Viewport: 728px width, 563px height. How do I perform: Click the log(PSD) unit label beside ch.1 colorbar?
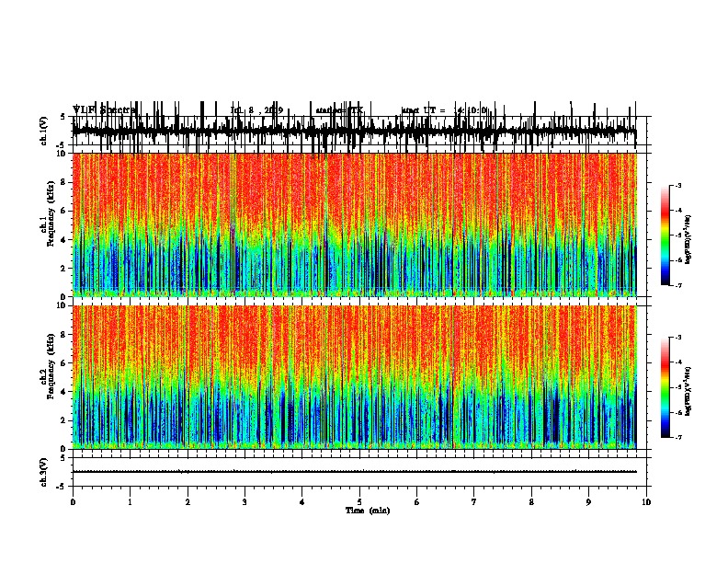(688, 239)
